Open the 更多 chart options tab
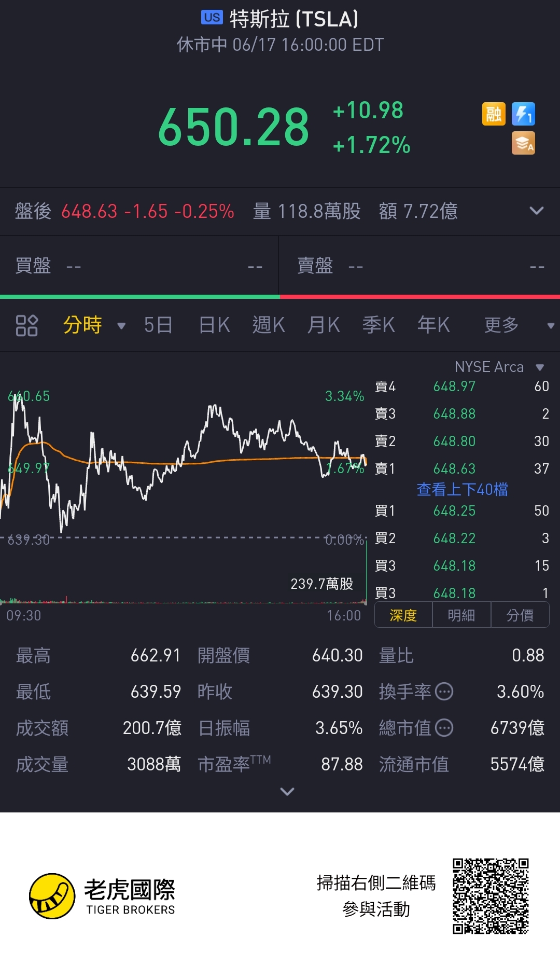560x980 pixels. pos(501,325)
